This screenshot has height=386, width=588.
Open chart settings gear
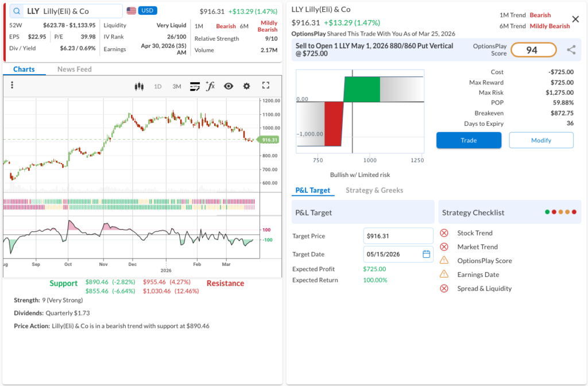247,86
